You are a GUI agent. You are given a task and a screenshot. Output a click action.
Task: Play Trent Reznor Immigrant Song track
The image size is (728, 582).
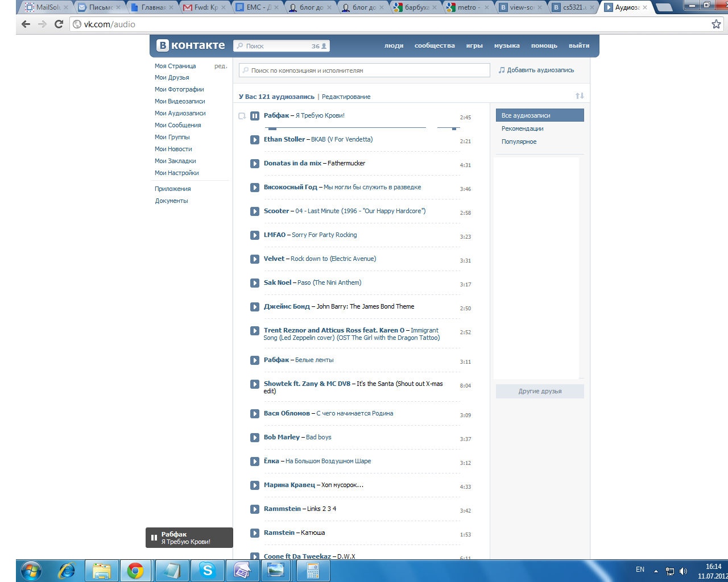255,331
